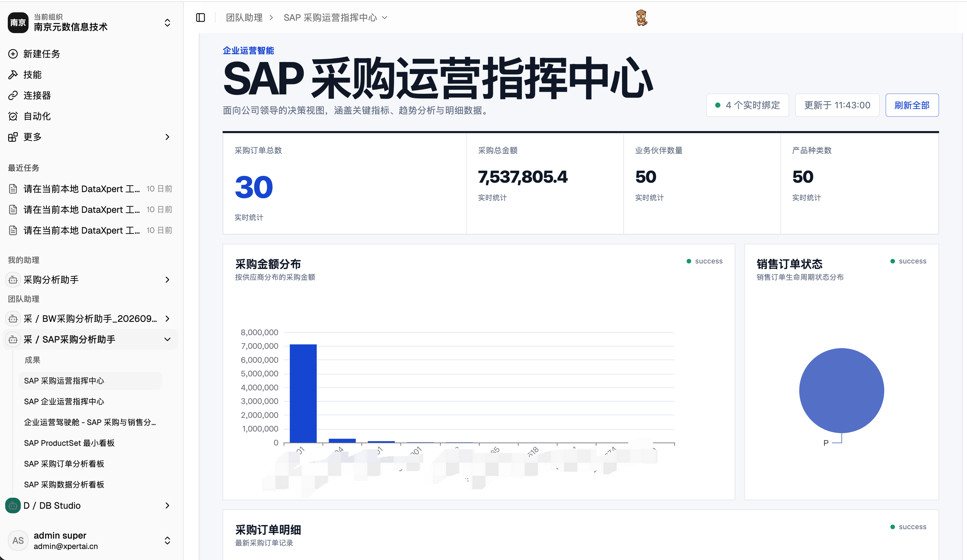967x560 pixels.
Task: Click third recent task document icon
Action: tap(13, 230)
